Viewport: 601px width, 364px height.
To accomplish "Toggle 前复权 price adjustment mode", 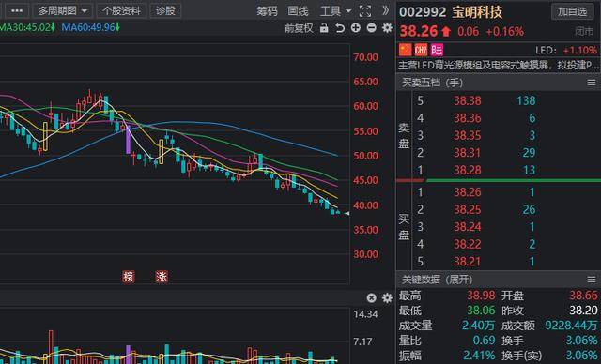I will [299, 28].
